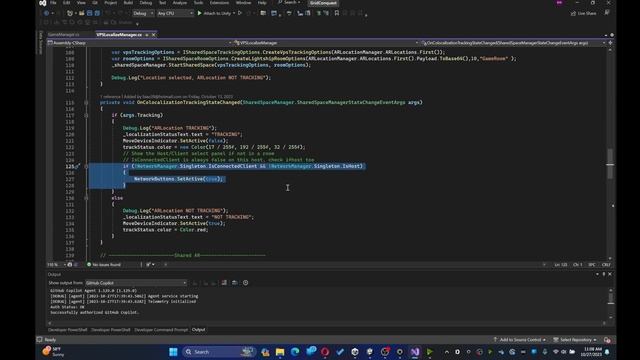Collapse the OnColocalizationTrackingStateChanged method outline
The width and height of the screenshot is (640, 360).
(86, 102)
